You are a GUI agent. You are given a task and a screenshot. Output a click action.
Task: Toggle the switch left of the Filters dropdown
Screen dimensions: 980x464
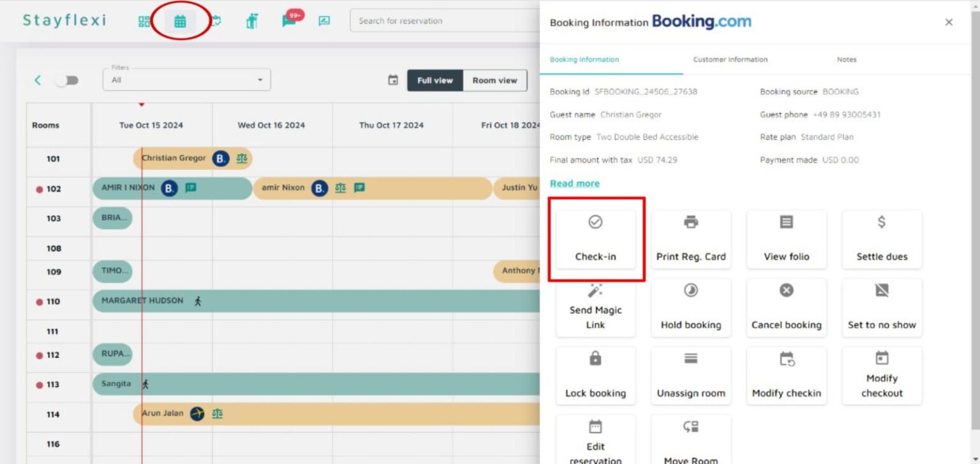[67, 80]
